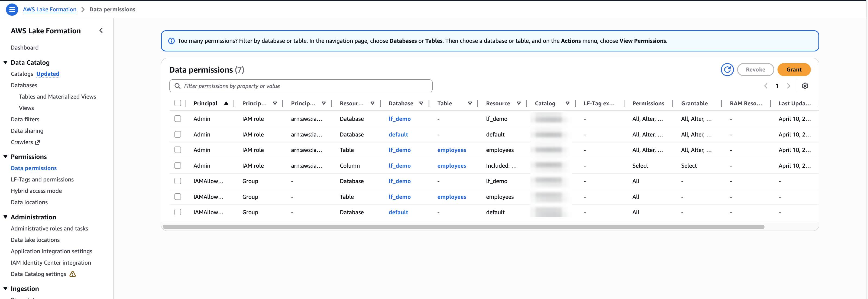Click the Permissions column header
The width and height of the screenshot is (868, 299).
pos(648,103)
